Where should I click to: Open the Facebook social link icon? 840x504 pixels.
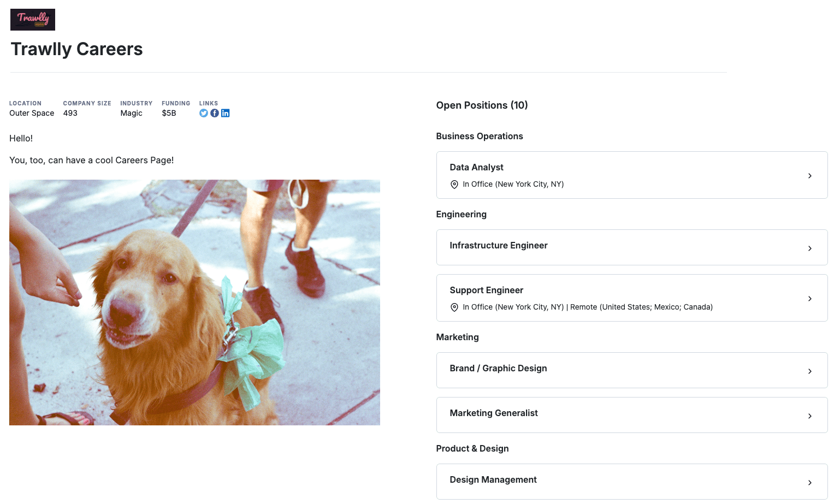point(215,113)
